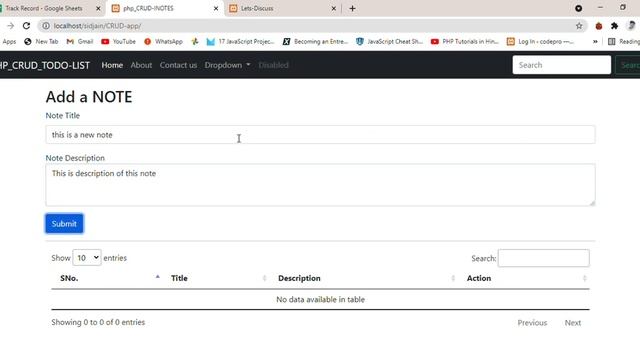Click the 'Note Description' label

75,158
